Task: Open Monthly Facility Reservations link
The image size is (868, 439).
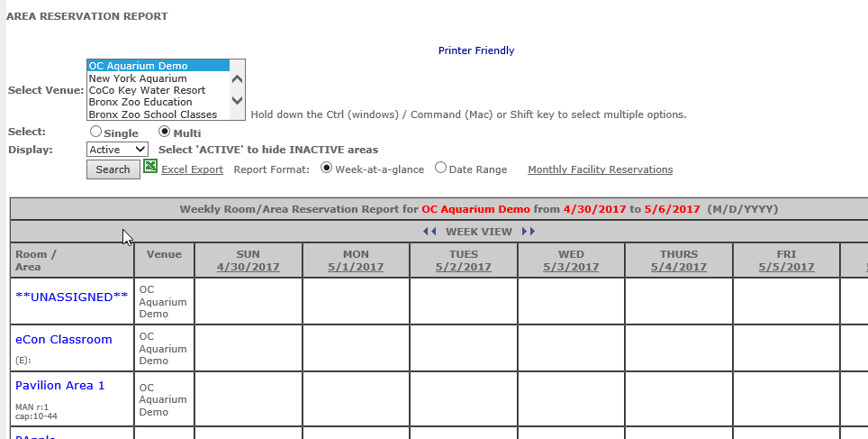Action: click(x=600, y=169)
